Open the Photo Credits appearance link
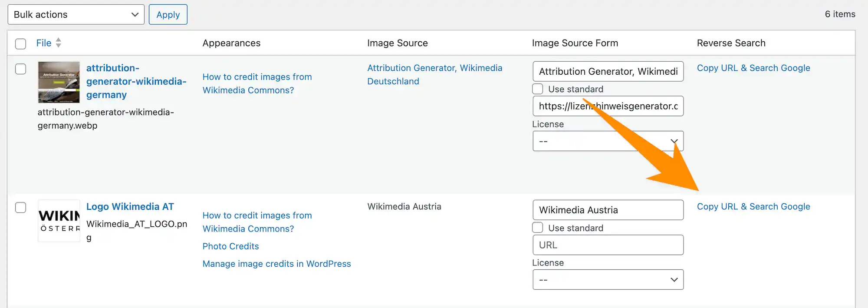Image resolution: width=868 pixels, height=308 pixels. 230,246
